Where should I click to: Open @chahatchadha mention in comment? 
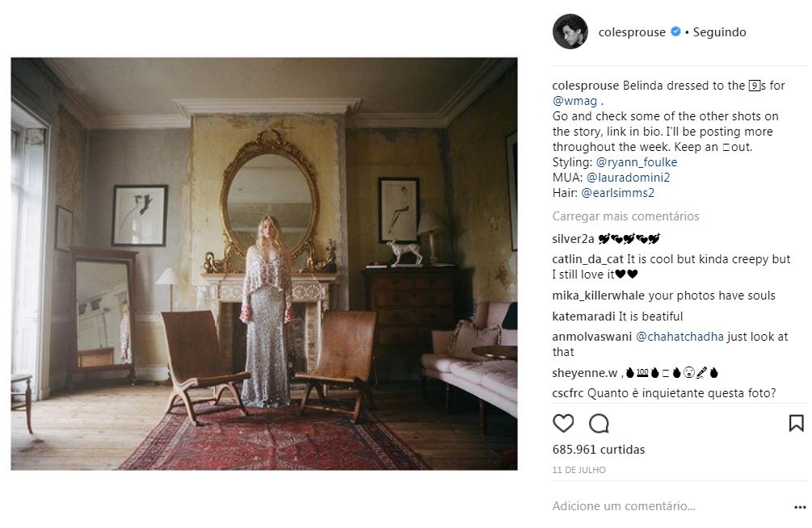coord(679,337)
